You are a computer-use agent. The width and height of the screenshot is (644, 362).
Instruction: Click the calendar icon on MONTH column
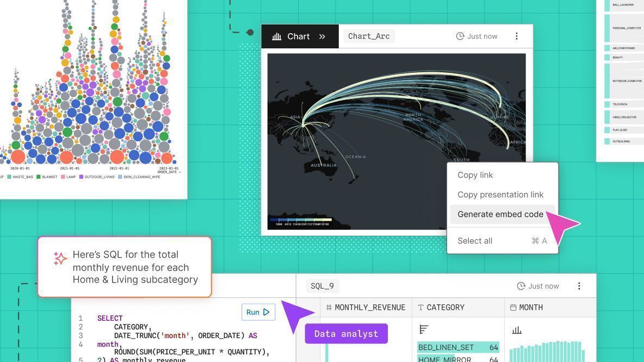513,308
